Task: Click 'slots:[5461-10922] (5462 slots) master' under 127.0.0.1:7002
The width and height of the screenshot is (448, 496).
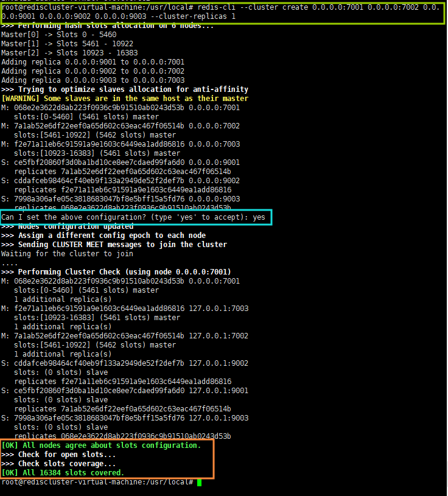Action: (95, 345)
